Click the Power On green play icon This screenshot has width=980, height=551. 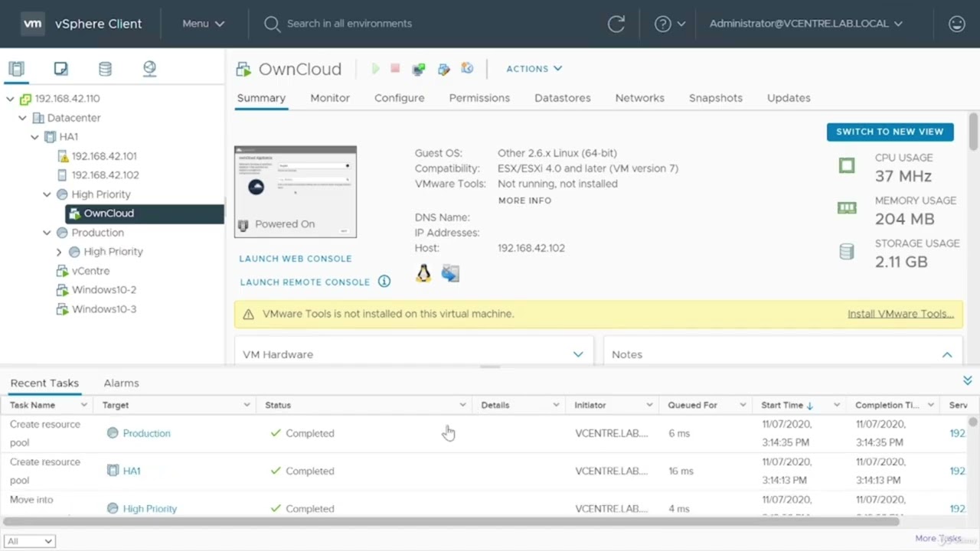coord(375,69)
